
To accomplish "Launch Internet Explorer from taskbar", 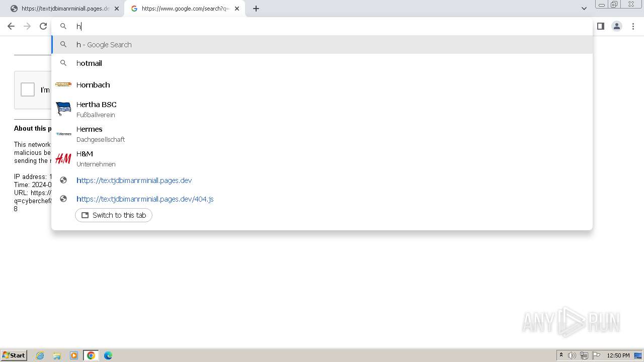I will tap(40, 355).
